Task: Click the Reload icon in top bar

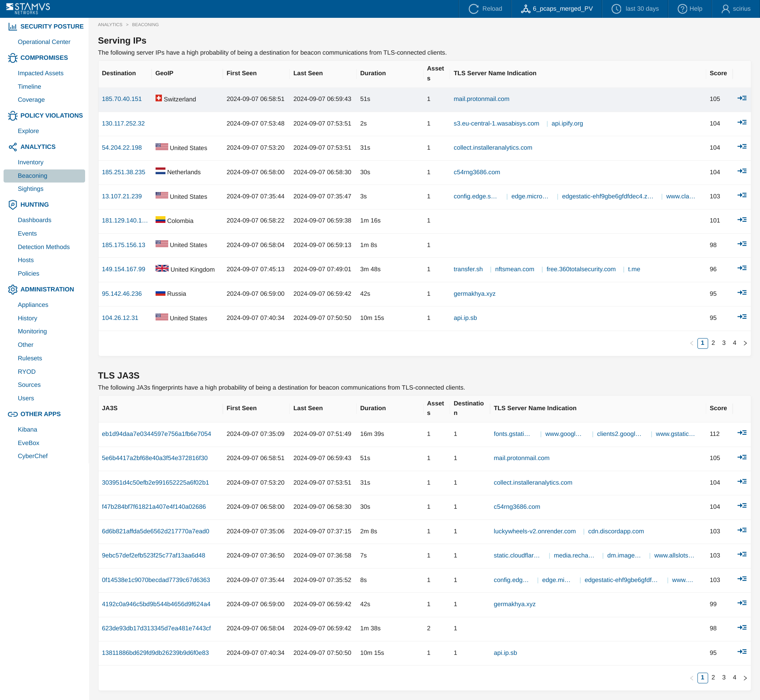Action: [473, 9]
